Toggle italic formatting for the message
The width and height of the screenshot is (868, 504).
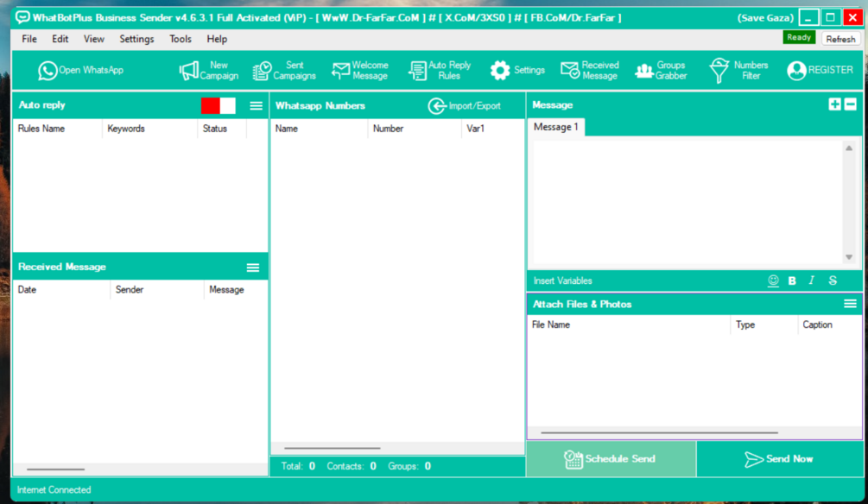pos(811,280)
